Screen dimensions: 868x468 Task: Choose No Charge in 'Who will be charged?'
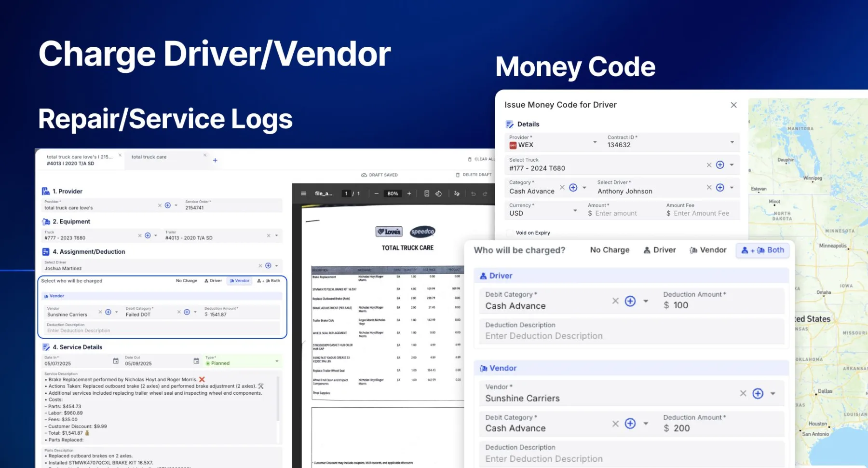pyautogui.click(x=610, y=250)
